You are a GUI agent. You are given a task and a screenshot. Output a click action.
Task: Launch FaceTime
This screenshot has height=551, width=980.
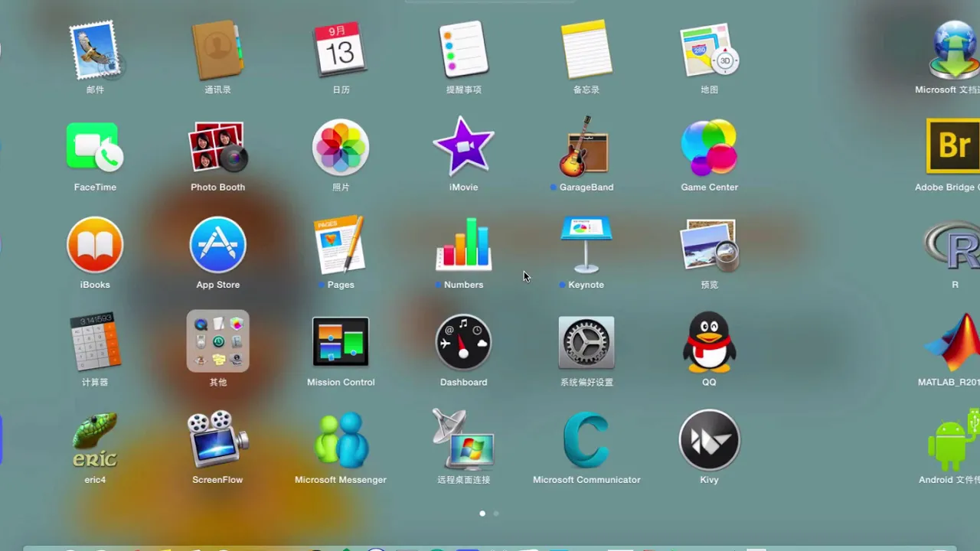(96, 148)
